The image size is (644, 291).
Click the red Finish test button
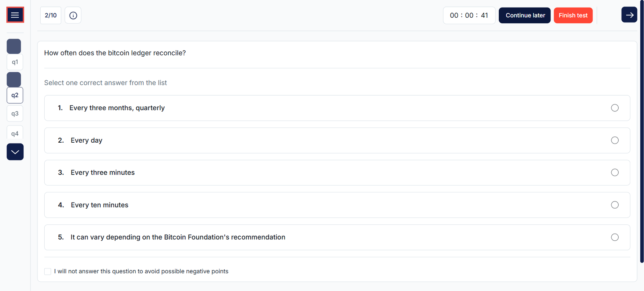573,15
